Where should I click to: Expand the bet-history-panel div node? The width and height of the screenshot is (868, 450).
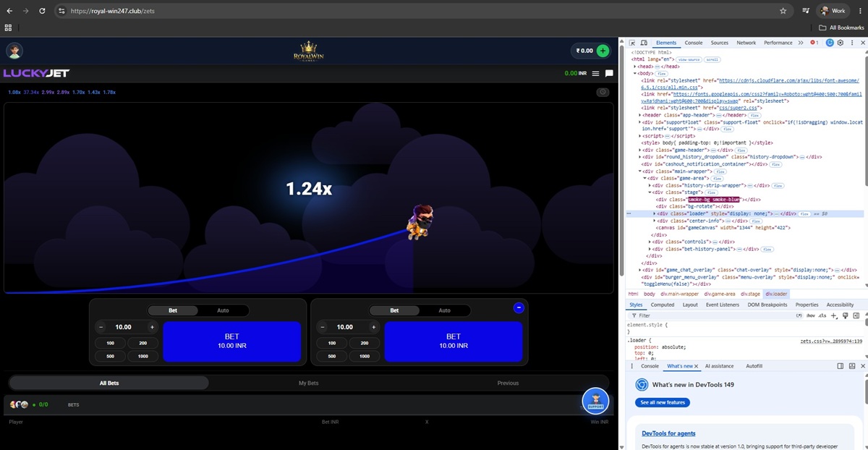pos(650,248)
